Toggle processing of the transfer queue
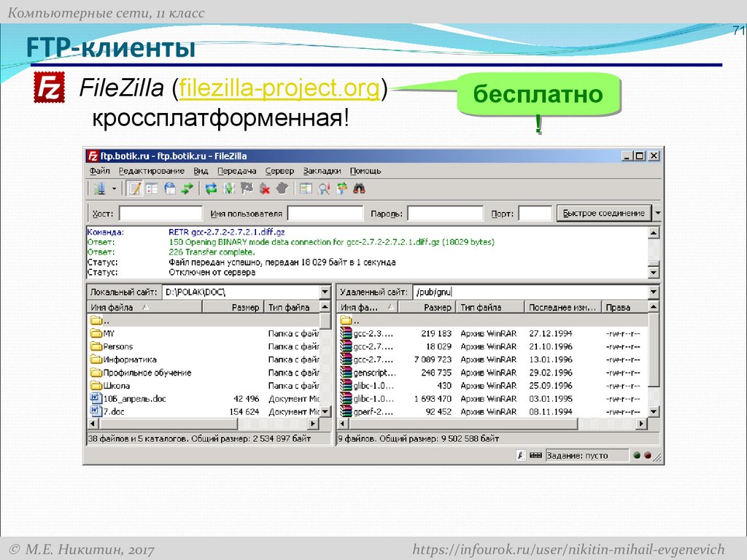This screenshot has width=747, height=560. (228, 189)
